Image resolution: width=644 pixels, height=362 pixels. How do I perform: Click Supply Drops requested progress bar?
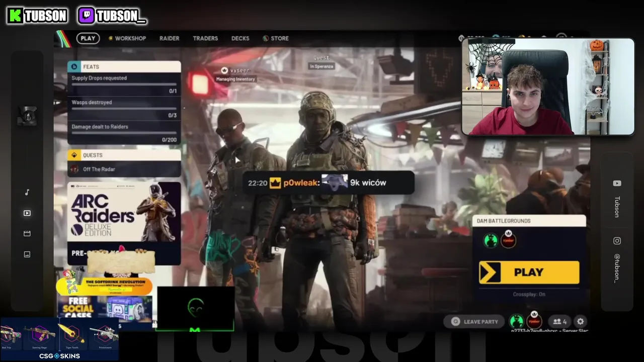(124, 83)
